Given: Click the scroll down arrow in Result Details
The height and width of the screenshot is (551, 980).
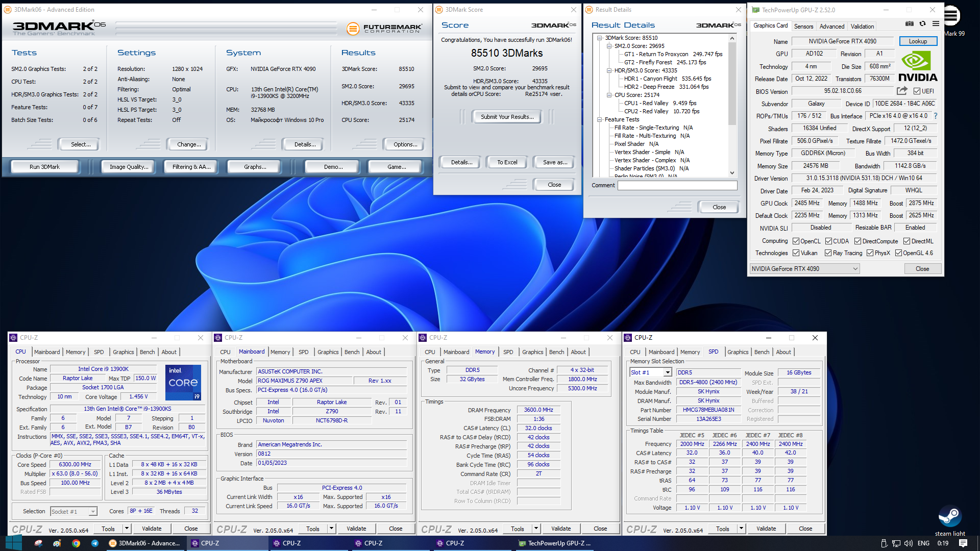Looking at the screenshot, I should point(731,173).
